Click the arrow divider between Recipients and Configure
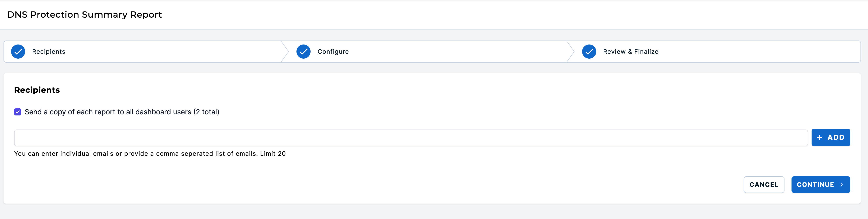868x219 pixels. point(285,52)
